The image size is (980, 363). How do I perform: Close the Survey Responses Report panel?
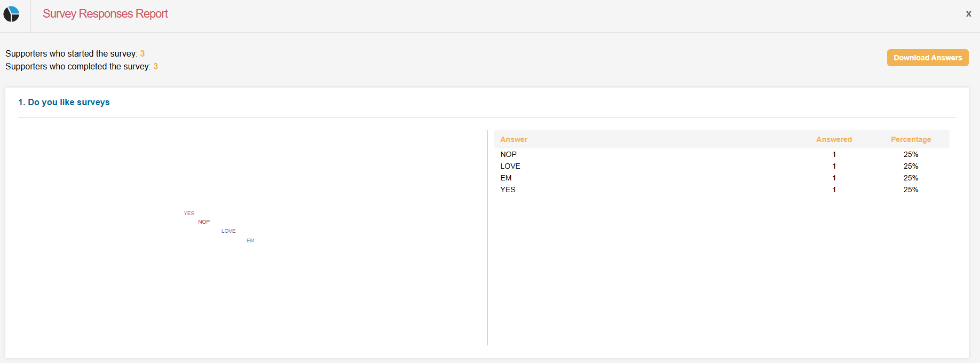click(x=968, y=14)
